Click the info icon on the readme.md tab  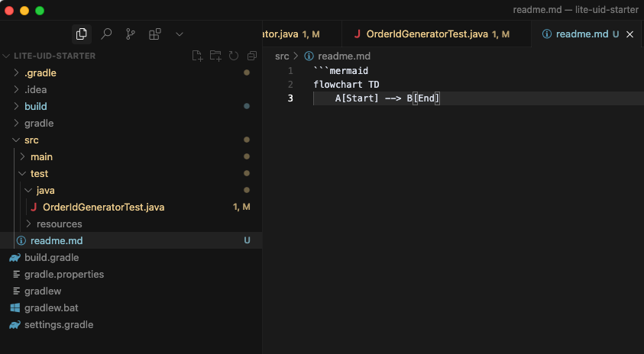tap(547, 34)
